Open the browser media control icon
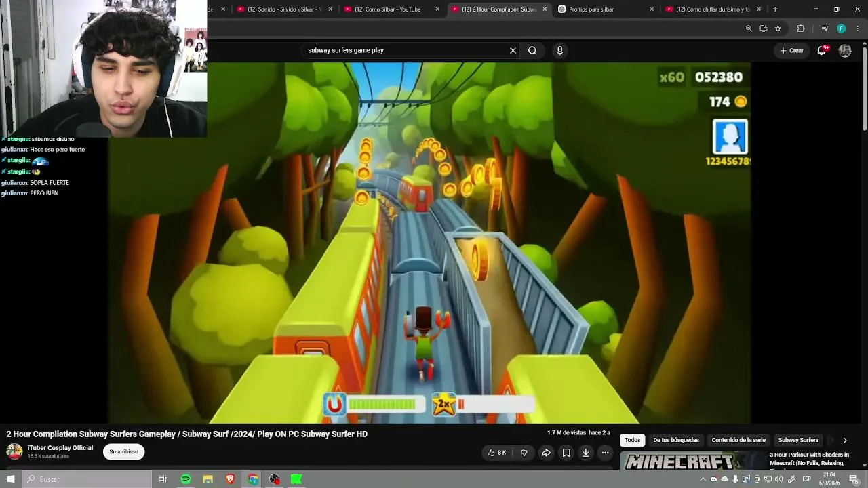The image size is (868, 488). tap(825, 28)
